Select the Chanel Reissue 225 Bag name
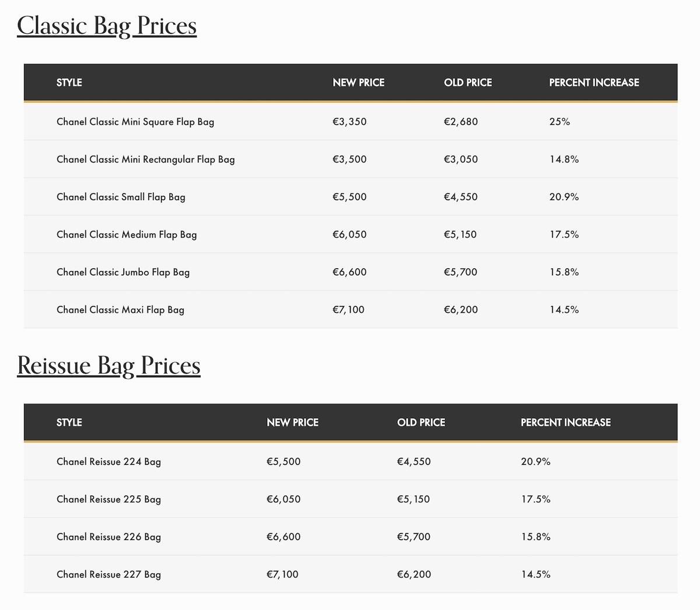The height and width of the screenshot is (610, 700). coord(108,500)
